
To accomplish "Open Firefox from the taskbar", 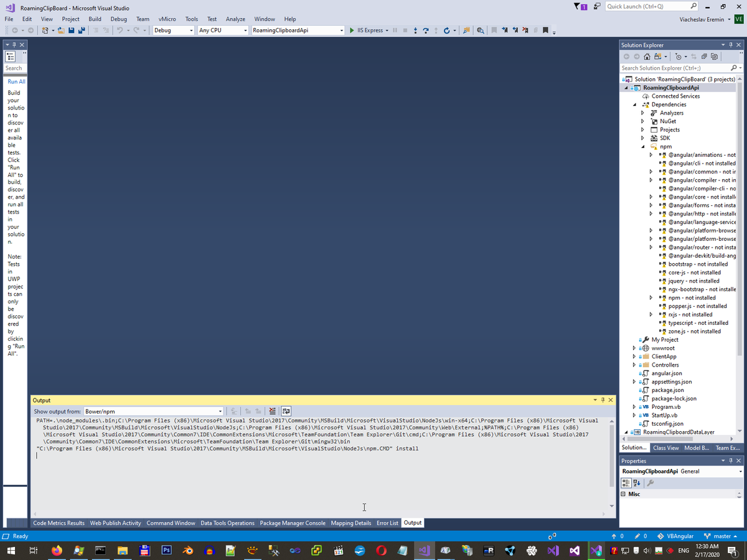I will tap(57, 551).
